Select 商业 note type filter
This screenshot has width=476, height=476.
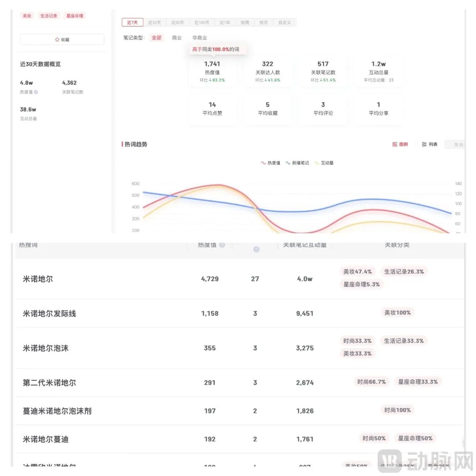click(177, 38)
